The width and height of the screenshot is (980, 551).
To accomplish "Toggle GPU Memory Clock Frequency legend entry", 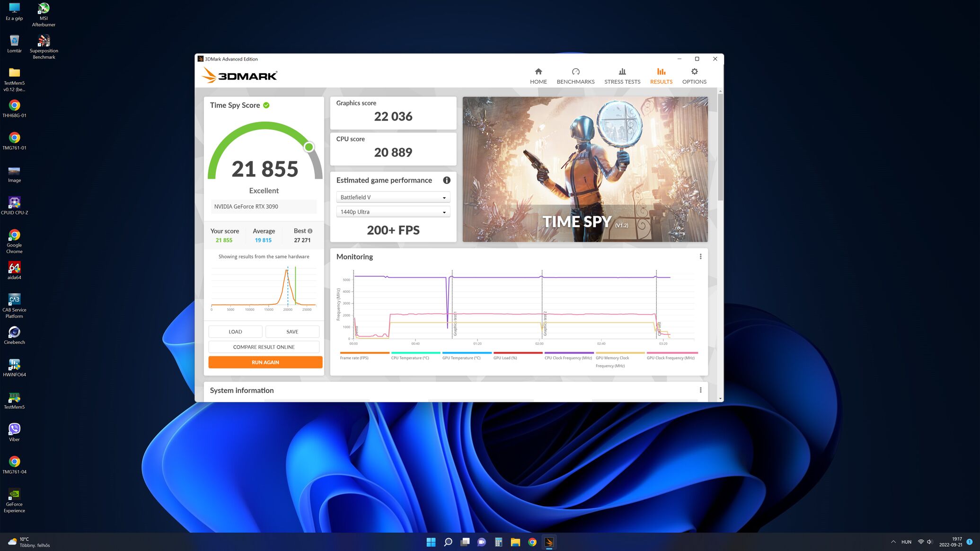I will [620, 359].
